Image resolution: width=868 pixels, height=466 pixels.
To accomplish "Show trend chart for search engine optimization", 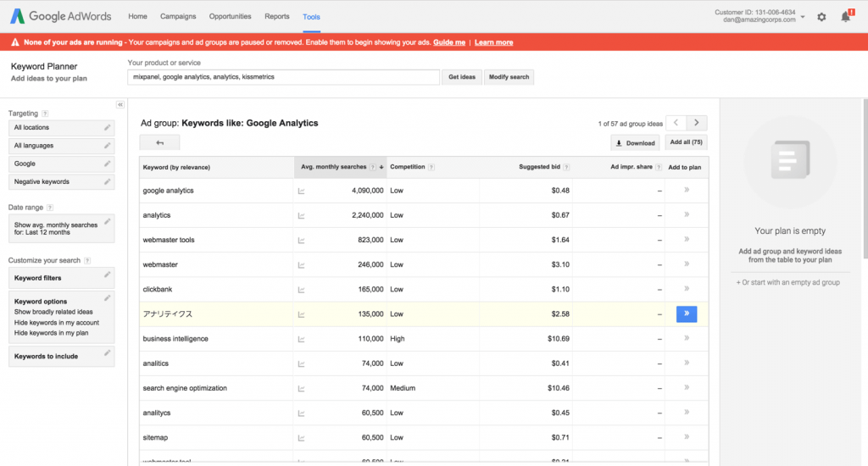I will [x=301, y=389].
